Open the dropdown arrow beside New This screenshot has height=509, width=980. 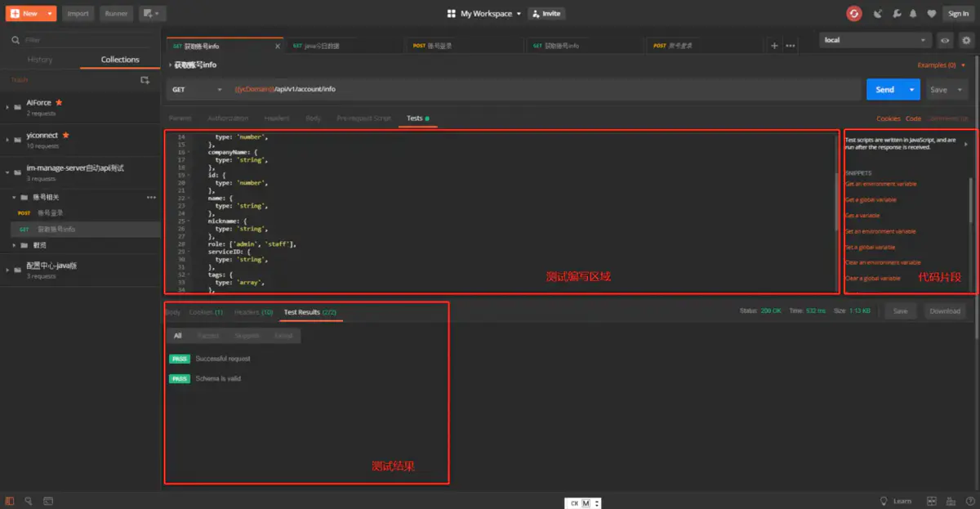[49, 13]
